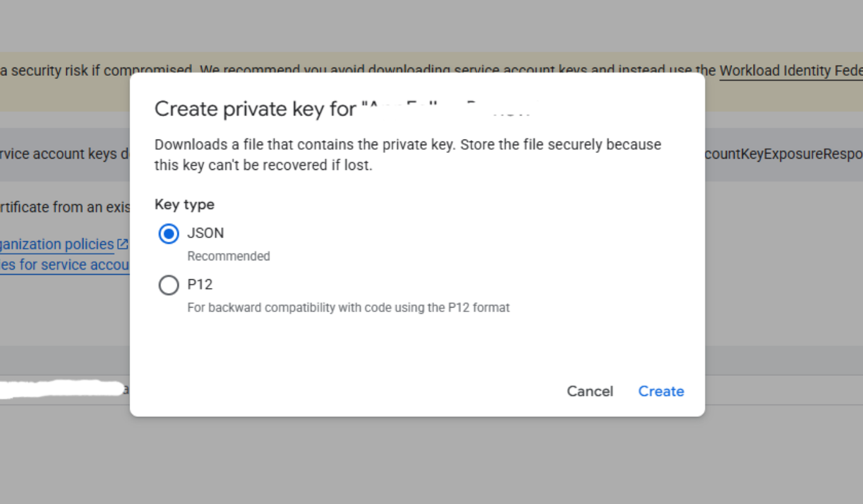Click the "Create private key for" dialog title
The image size is (863, 504).
tap(255, 109)
